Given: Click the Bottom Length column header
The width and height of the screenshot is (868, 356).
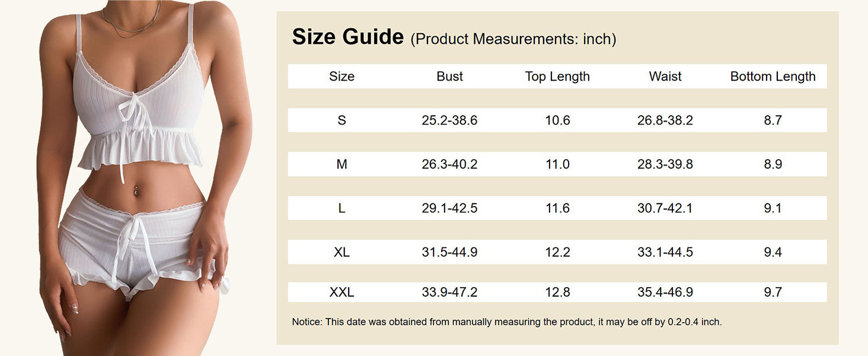Looking at the screenshot, I should click(773, 77).
